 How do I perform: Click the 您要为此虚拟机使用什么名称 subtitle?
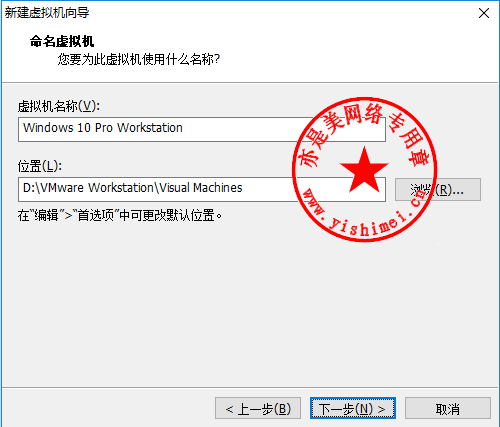point(139,60)
